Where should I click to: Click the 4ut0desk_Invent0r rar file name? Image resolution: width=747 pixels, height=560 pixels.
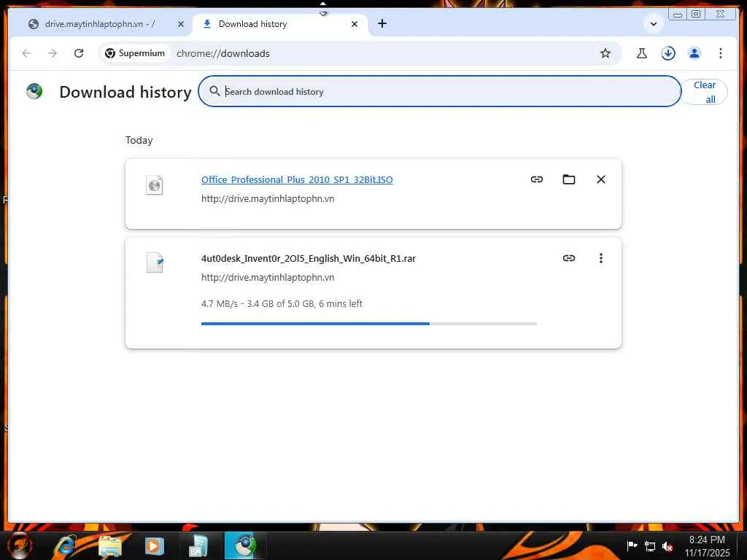309,259
